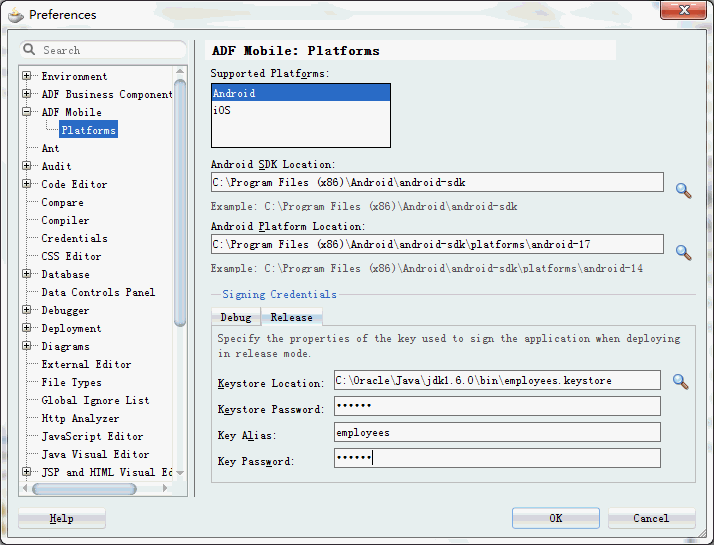Click the Android Platform Location field
Screen dimensions: 714x545
coord(437,244)
